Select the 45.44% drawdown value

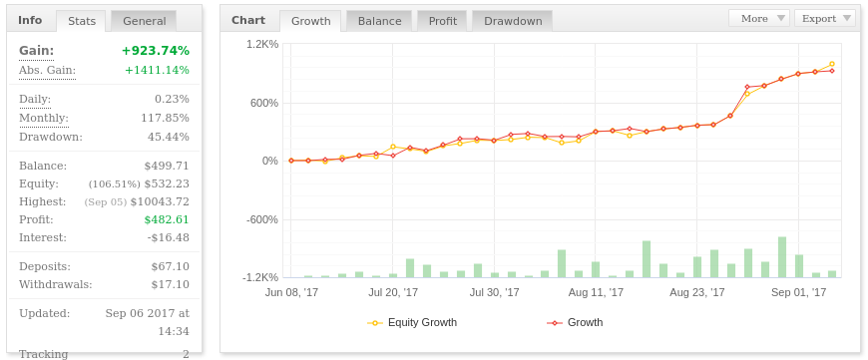point(169,137)
